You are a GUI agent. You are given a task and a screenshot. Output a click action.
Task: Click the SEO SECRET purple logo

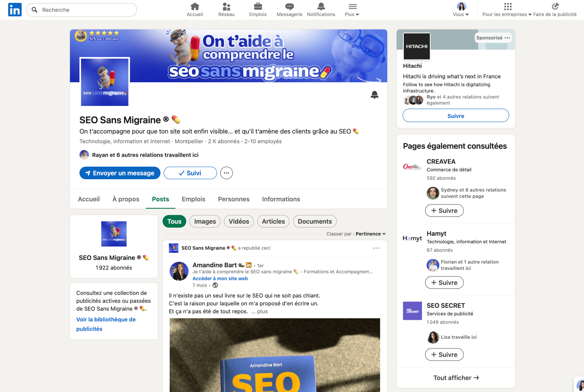click(412, 311)
